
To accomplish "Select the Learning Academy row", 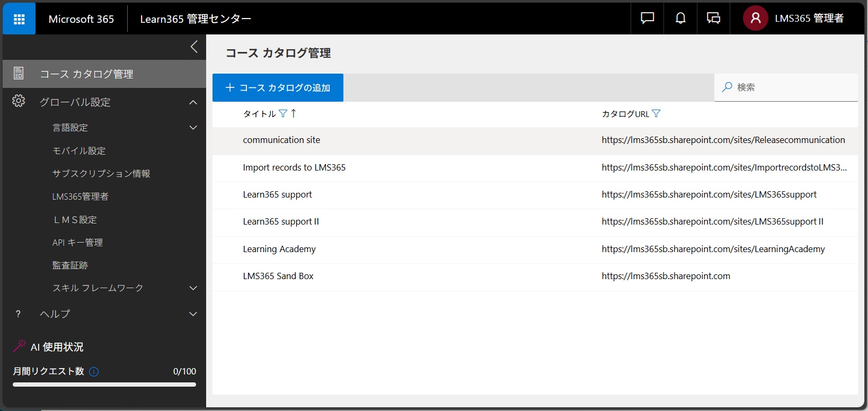I will tap(535, 250).
